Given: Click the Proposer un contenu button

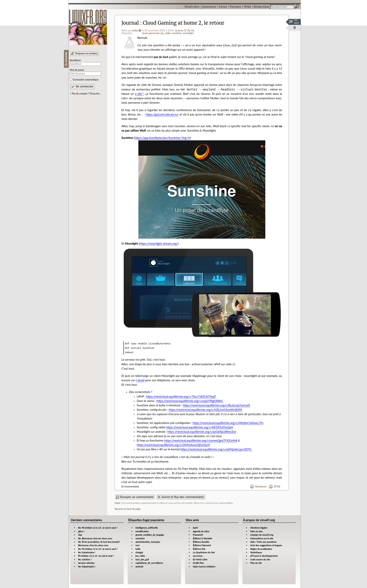Looking at the screenshot, I should pos(84,53).
